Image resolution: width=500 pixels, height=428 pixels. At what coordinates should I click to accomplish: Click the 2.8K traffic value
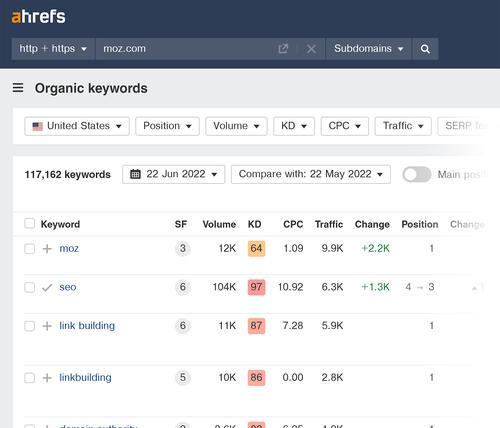point(332,377)
